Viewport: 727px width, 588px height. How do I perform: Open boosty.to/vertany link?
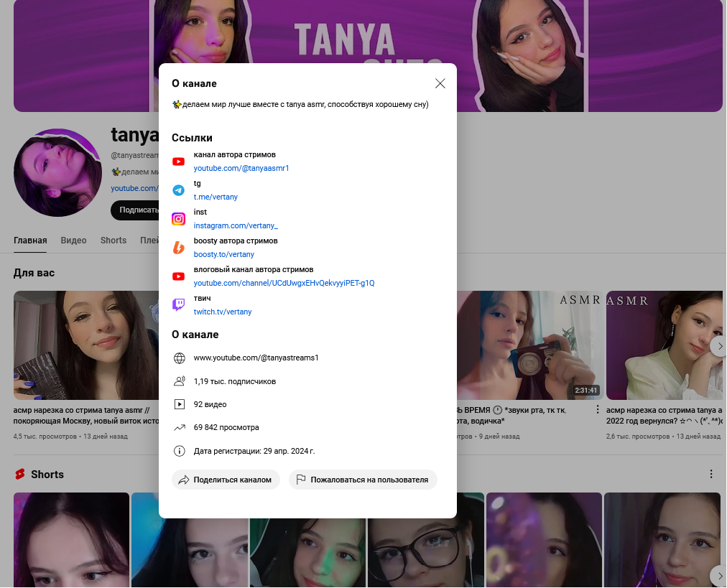[x=224, y=254]
